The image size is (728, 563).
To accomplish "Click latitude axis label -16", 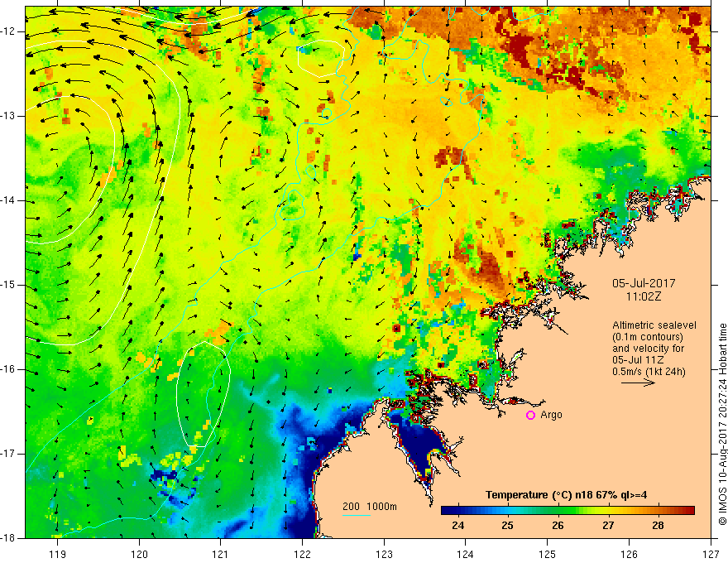I will tap(9, 369).
